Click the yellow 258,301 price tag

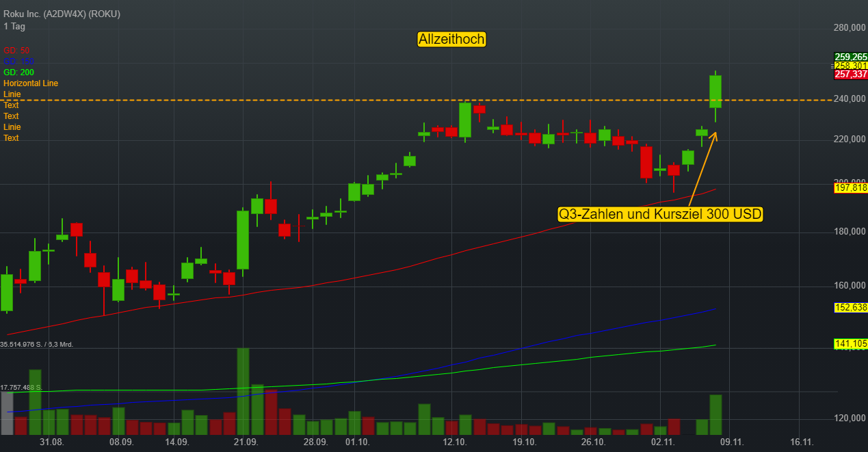[x=851, y=66]
